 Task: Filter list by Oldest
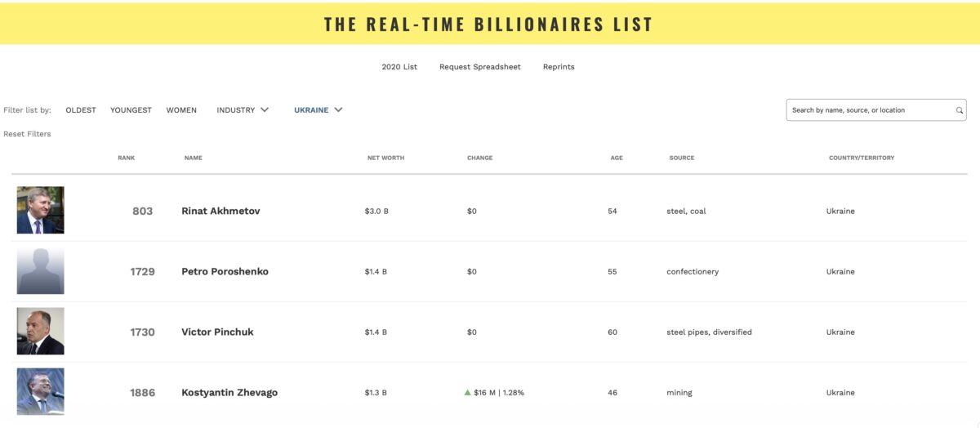[x=81, y=110]
